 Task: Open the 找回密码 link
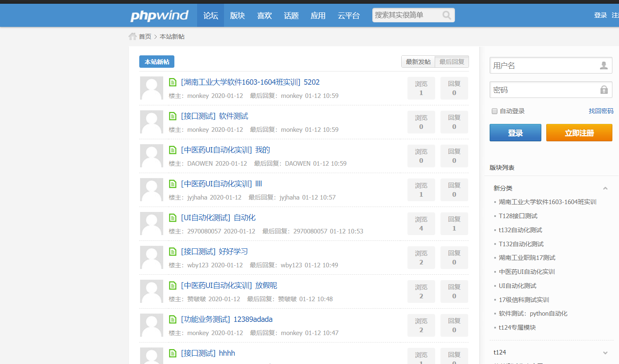(601, 111)
